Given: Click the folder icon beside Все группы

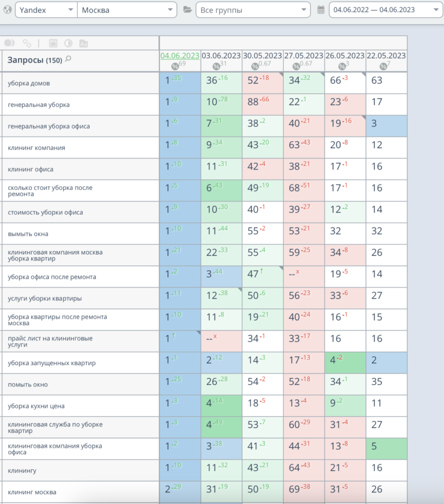Looking at the screenshot, I should 187,10.
